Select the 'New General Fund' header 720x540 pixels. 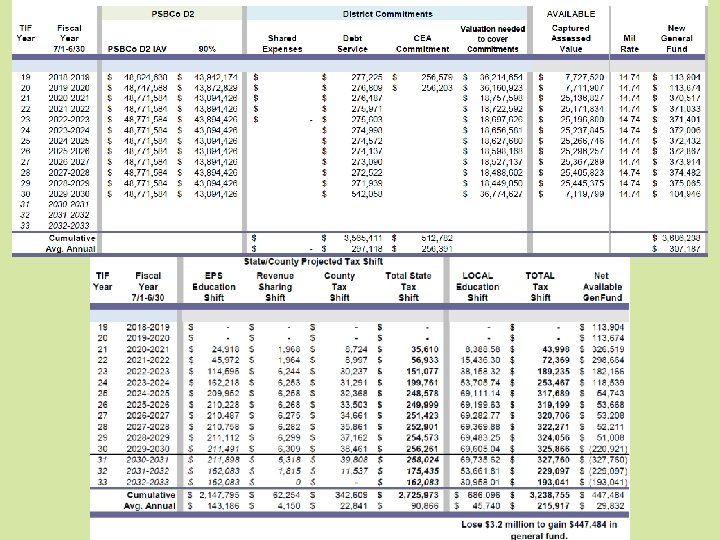pos(676,39)
